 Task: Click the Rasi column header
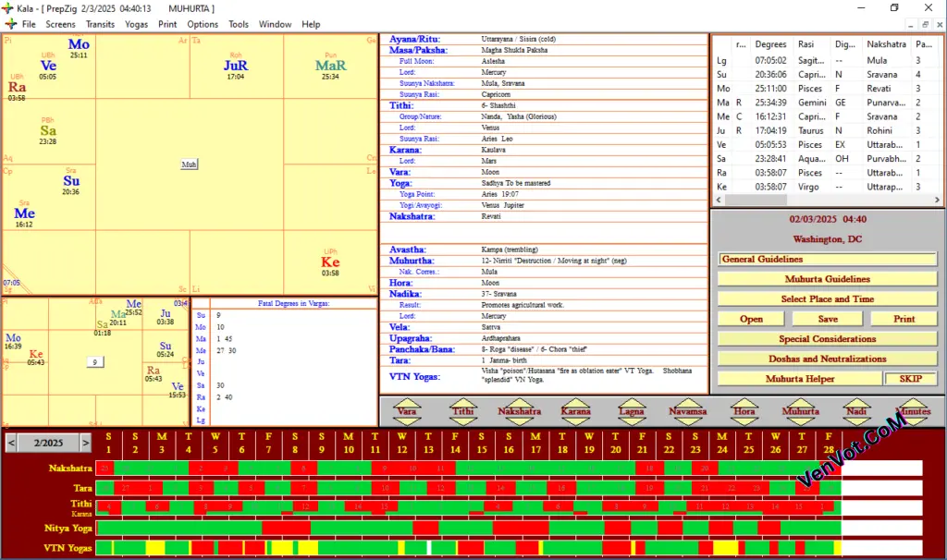point(806,44)
